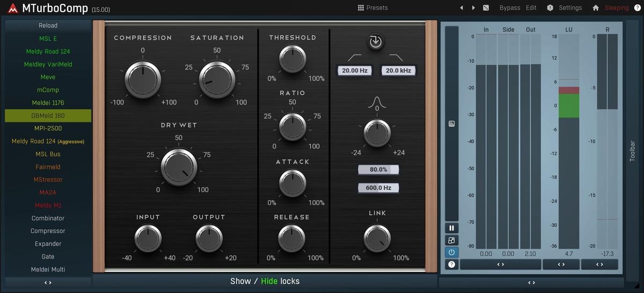
Task: Toggle the meters power button
Action: [451, 252]
